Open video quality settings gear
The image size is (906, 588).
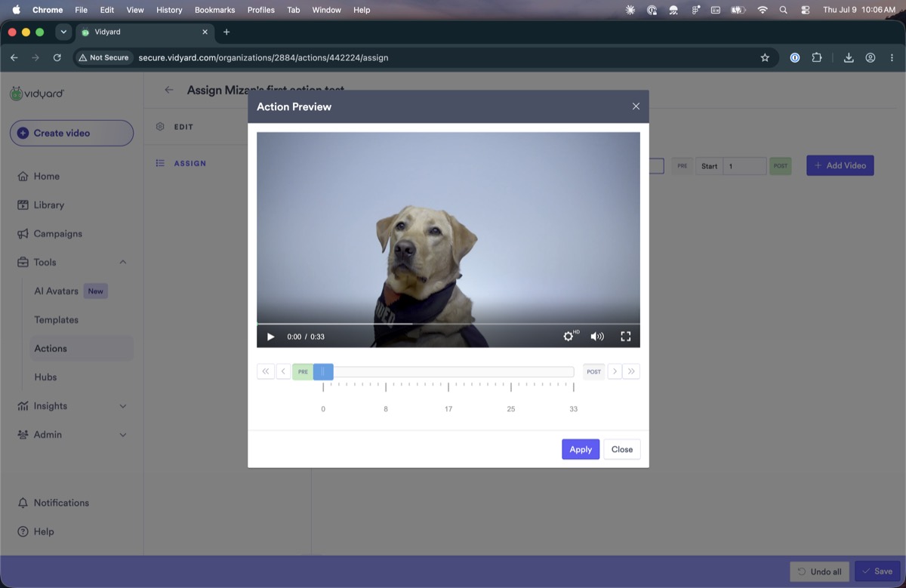coord(569,337)
